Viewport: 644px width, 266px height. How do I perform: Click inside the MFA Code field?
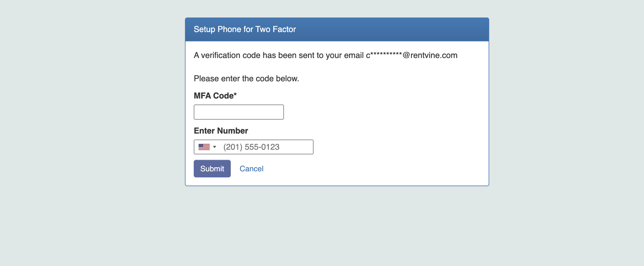tap(238, 112)
